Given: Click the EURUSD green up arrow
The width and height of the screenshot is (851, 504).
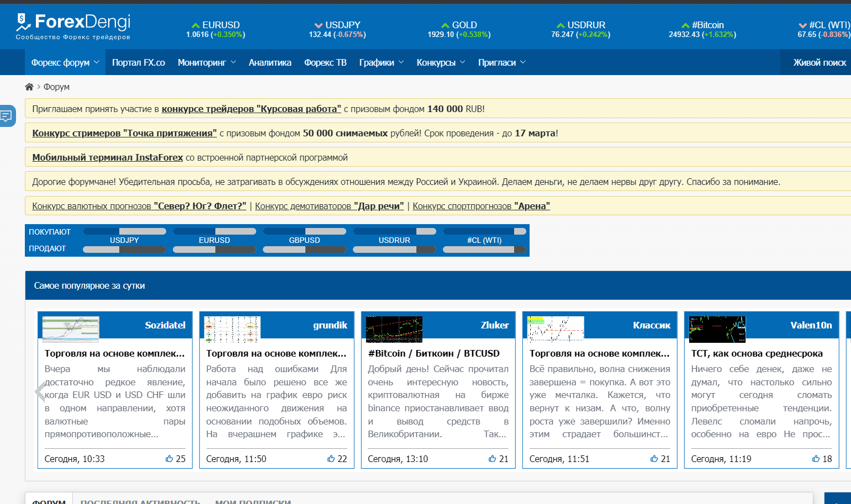Looking at the screenshot, I should click(195, 25).
